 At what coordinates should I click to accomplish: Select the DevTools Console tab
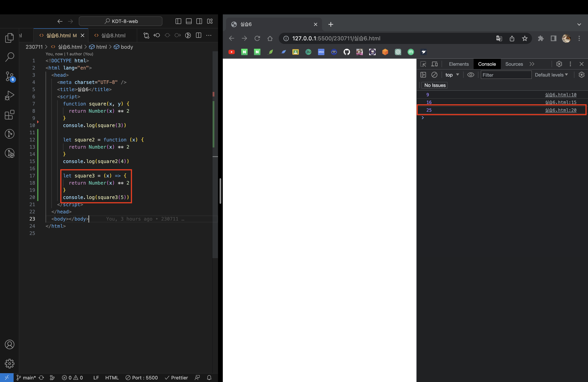click(x=487, y=64)
